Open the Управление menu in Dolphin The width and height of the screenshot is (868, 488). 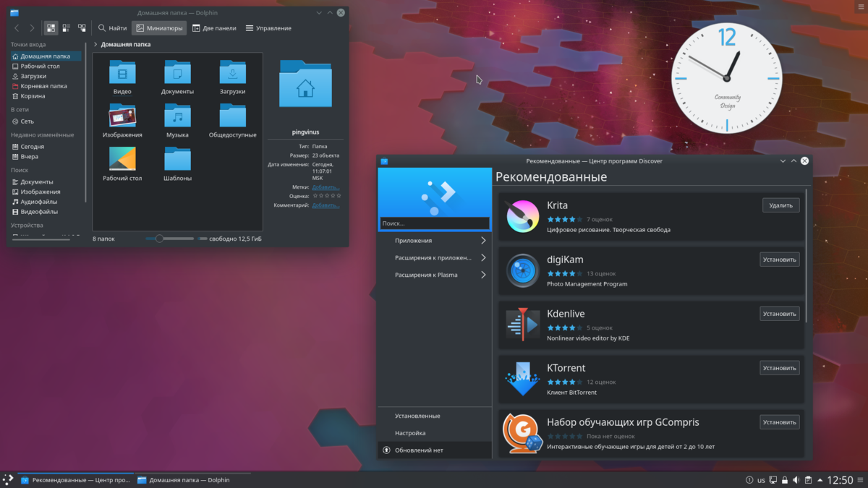[x=268, y=28]
